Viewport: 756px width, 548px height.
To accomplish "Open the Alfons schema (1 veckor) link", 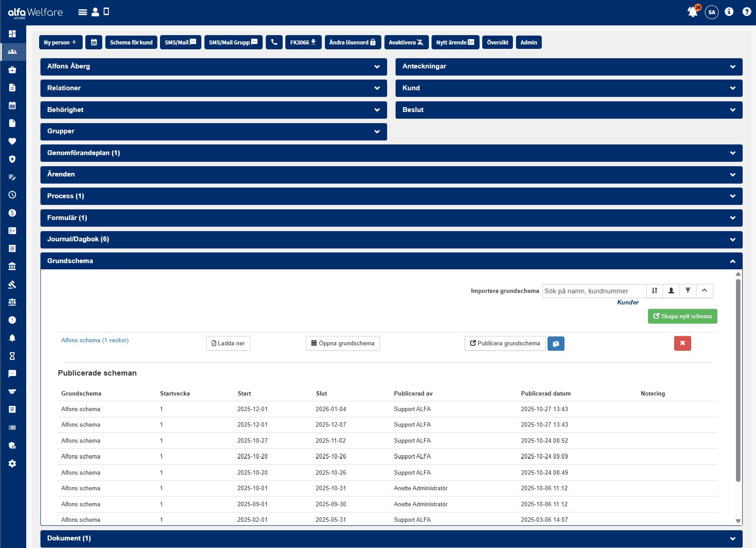I will coord(95,340).
